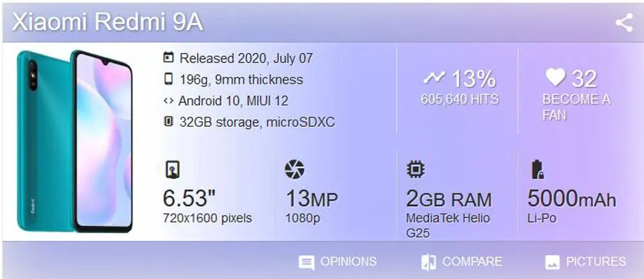Click the popularity trend arrow icon
The height and width of the screenshot is (279, 644).
(433, 78)
